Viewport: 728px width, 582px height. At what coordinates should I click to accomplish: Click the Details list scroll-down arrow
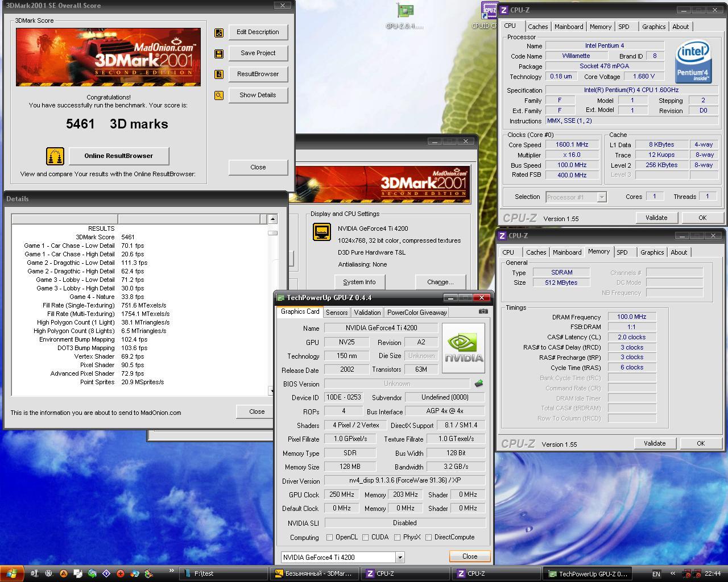pyautogui.click(x=272, y=391)
